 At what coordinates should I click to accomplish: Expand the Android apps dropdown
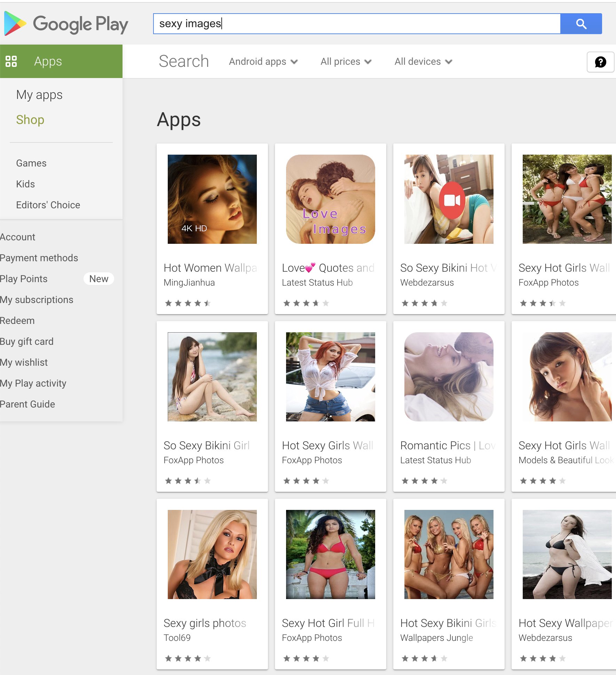tap(263, 62)
